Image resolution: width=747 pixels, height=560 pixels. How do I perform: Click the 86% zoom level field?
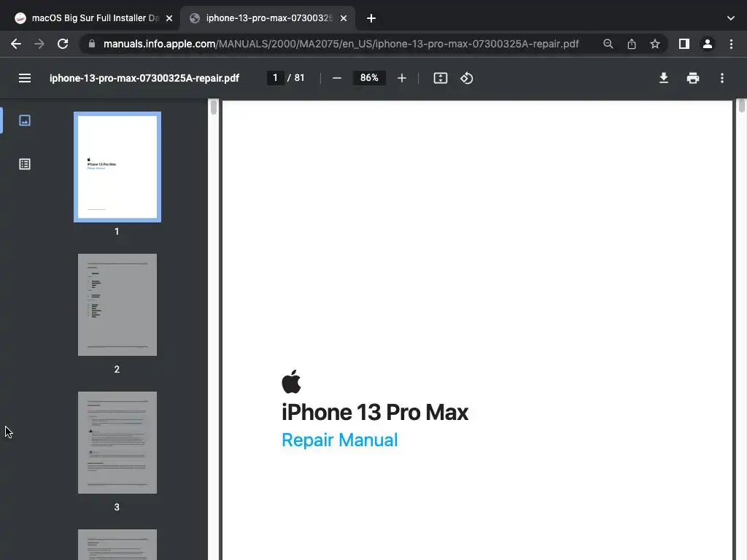(369, 78)
